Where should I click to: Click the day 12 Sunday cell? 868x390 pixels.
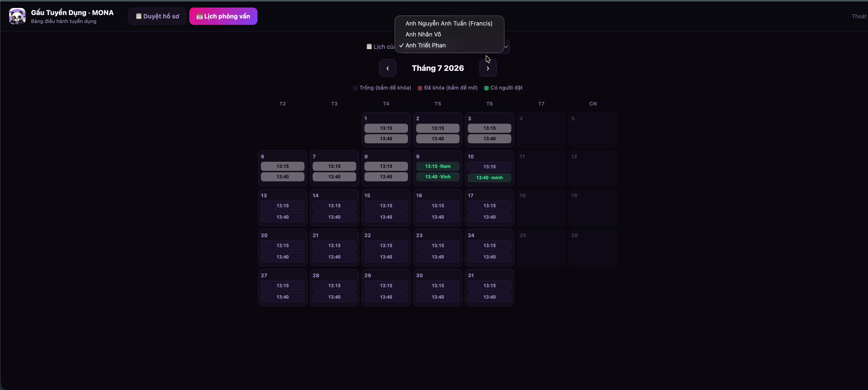tap(593, 168)
